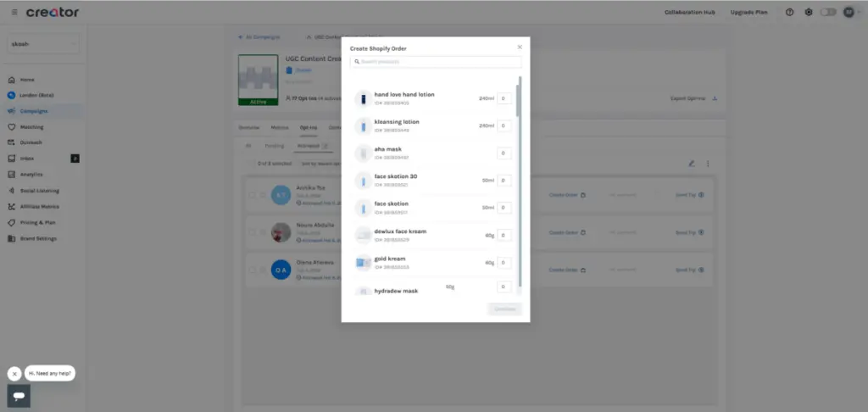Click the Upgrade Plan link
868x412 pixels.
(748, 13)
